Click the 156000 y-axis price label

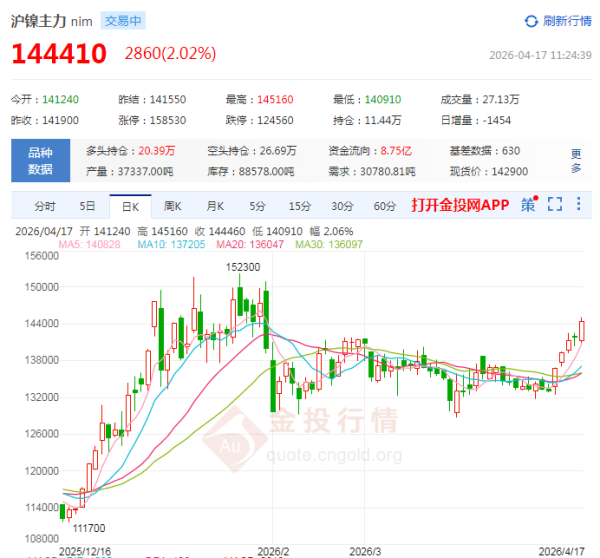[x=42, y=256]
